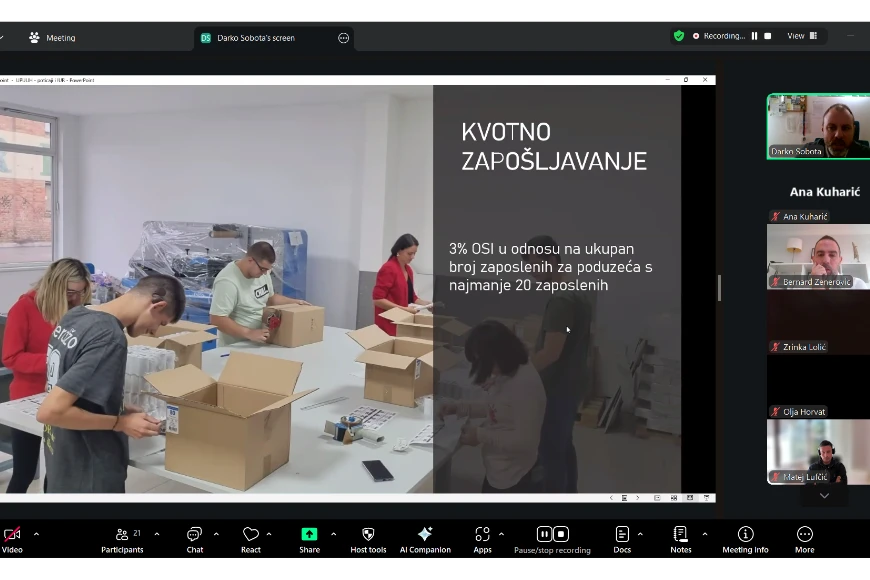Open the Apps menu
Viewport: 870px width, 580px height.
click(x=482, y=538)
